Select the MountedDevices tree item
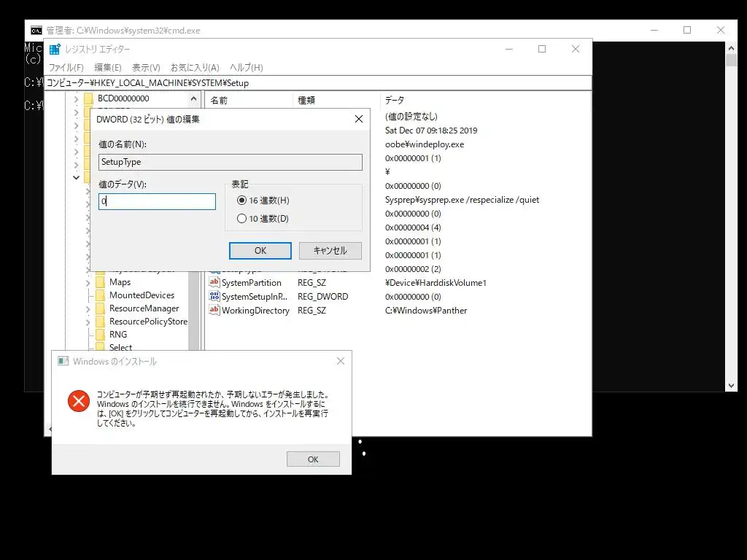Image resolution: width=747 pixels, height=560 pixels. 142,295
